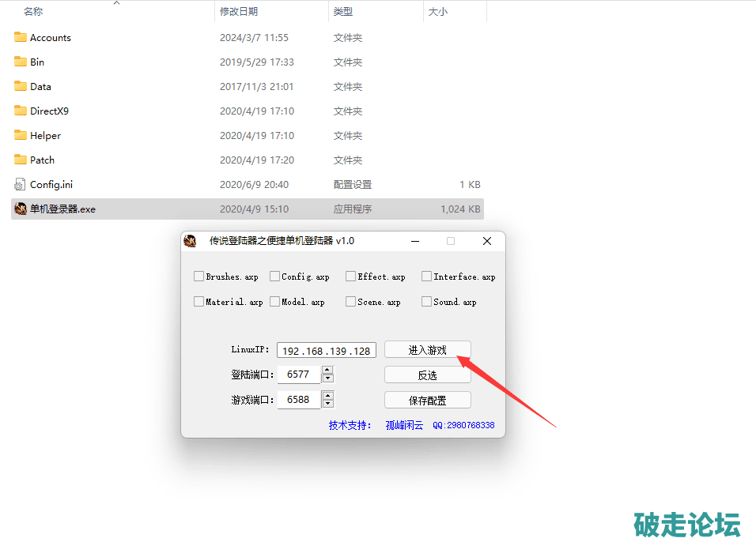756x542 pixels.
Task: Toggle the Interface.axp checkbox
Action: 426,277
